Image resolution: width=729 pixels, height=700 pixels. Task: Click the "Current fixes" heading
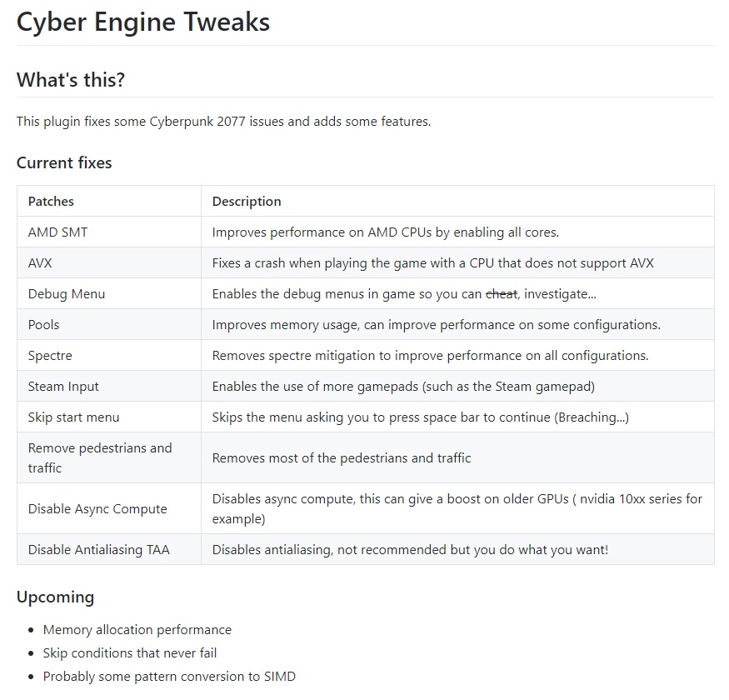(x=64, y=162)
